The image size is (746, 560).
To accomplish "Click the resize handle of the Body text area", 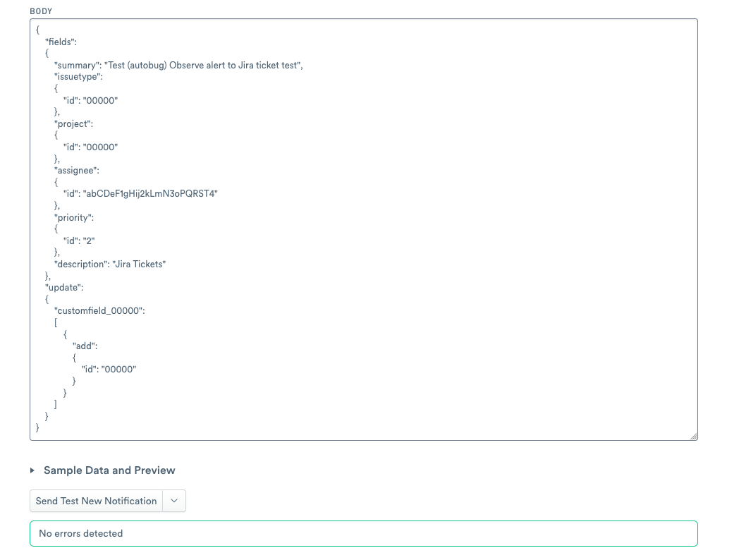I will pyautogui.click(x=694, y=437).
